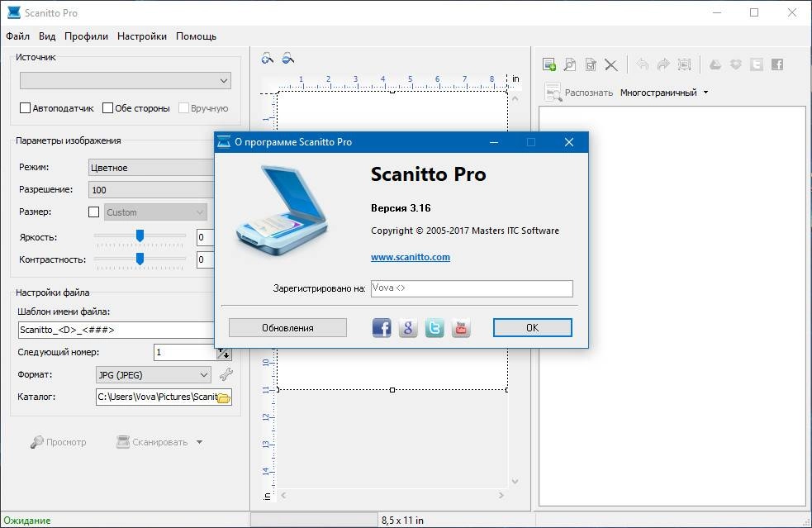Minimize the About dialog
This screenshot has height=528, width=812.
coord(493,142)
